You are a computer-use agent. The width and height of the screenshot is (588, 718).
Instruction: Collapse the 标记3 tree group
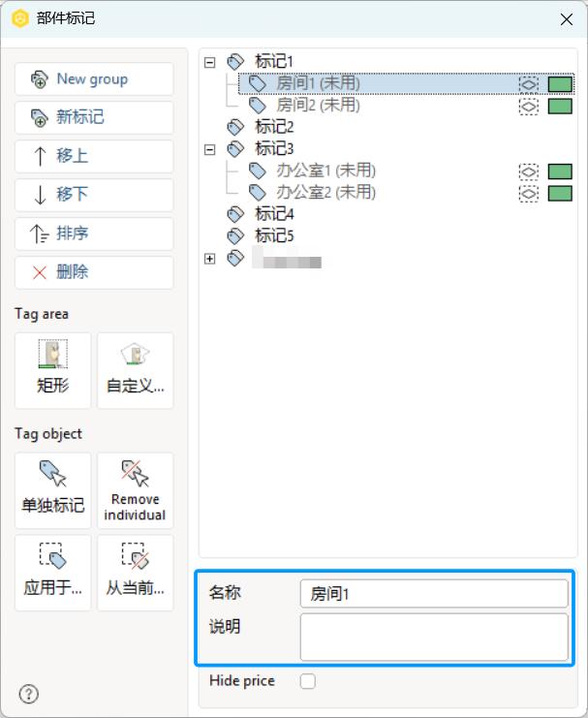[x=210, y=149]
